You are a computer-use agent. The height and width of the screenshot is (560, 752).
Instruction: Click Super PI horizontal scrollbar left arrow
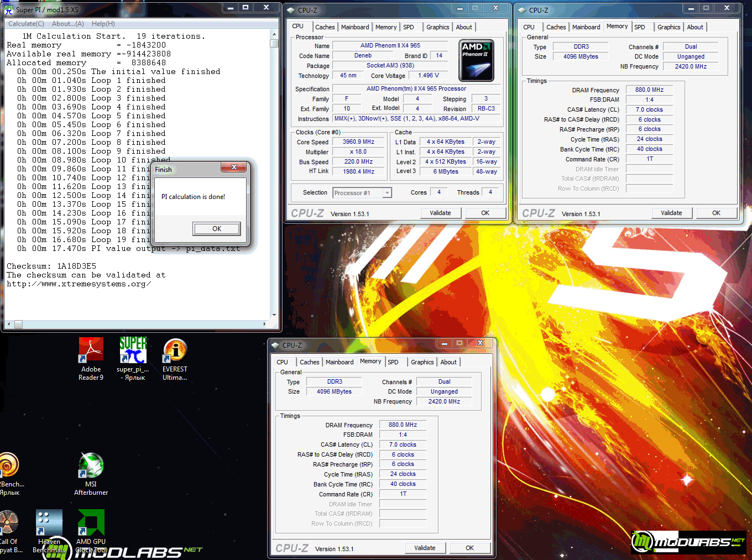(8, 324)
